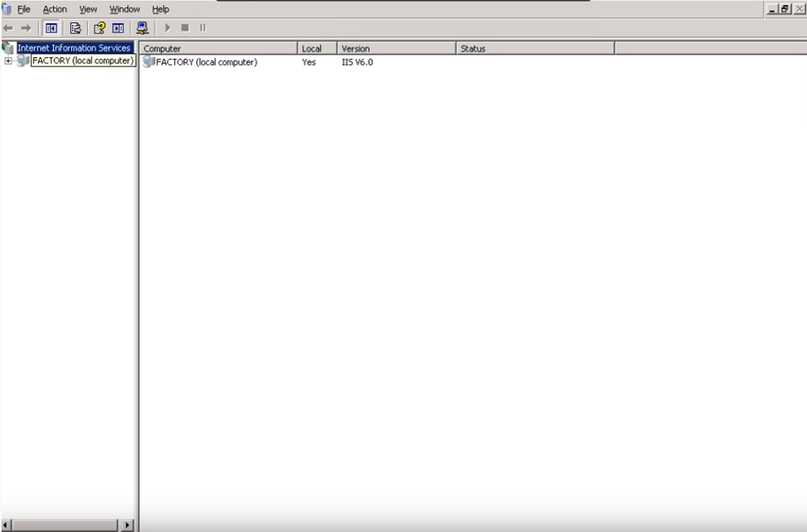Screen dimensions: 807x532
Task: Select Internet Information Services tree root
Action: [x=74, y=48]
